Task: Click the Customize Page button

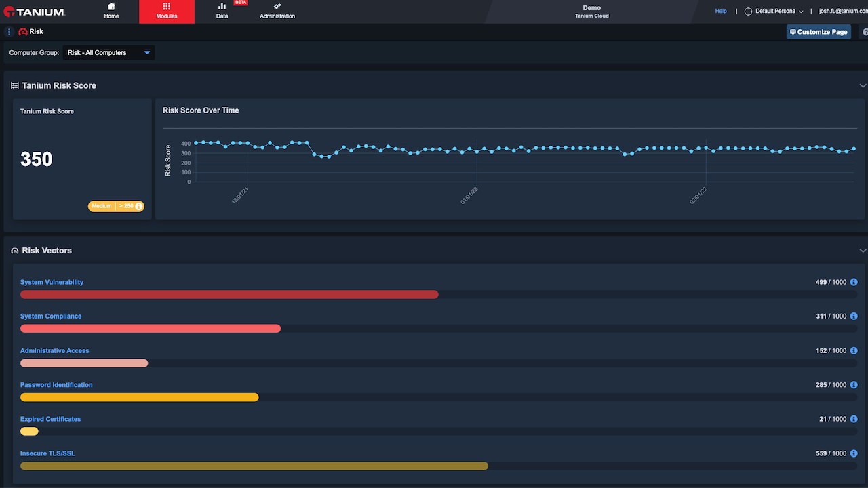Action: (x=818, y=32)
